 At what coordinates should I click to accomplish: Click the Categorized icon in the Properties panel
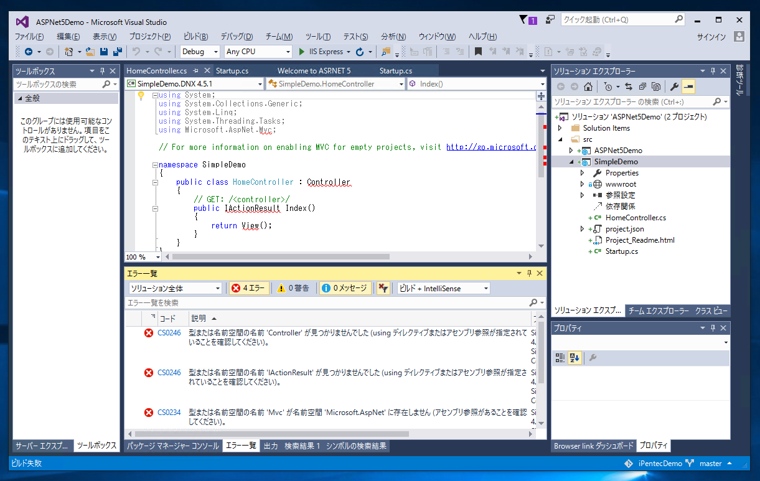pyautogui.click(x=560, y=358)
